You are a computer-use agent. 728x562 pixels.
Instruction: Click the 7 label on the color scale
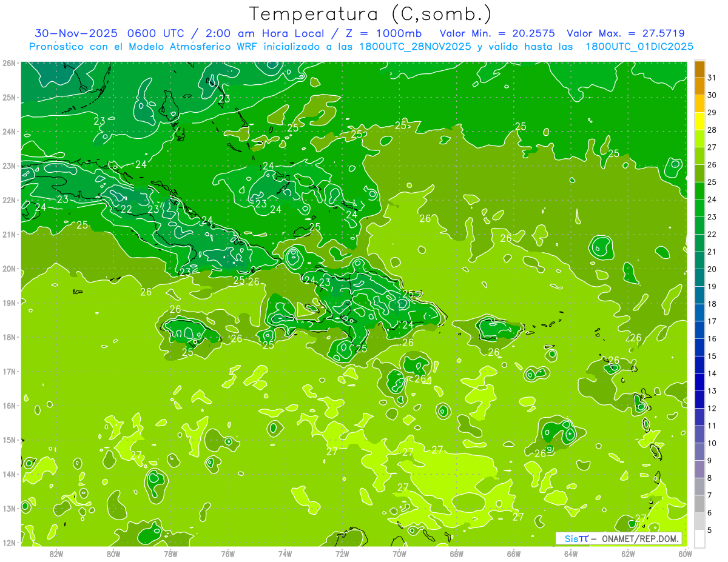click(710, 495)
